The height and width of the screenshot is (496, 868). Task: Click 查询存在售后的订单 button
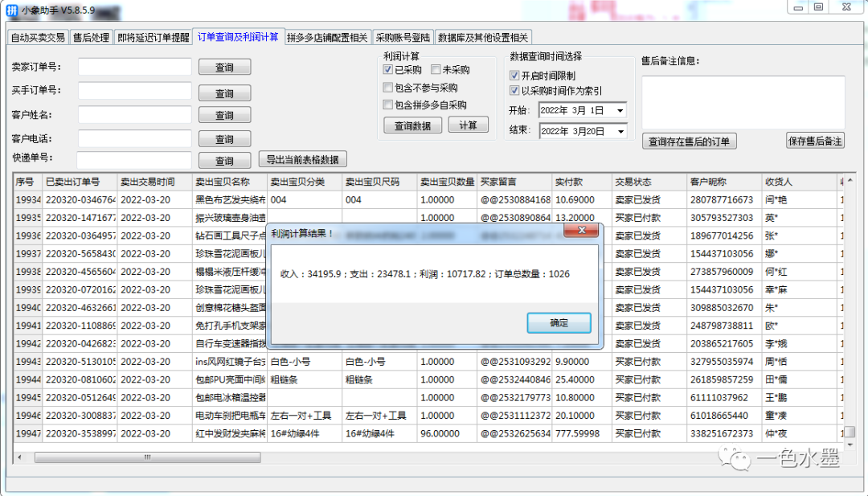tap(689, 140)
